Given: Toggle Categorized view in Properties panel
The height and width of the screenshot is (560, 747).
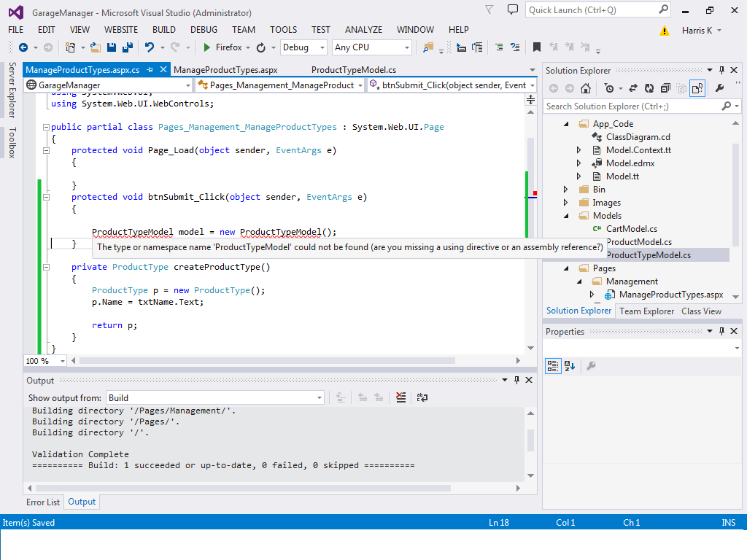Looking at the screenshot, I should pyautogui.click(x=552, y=365).
